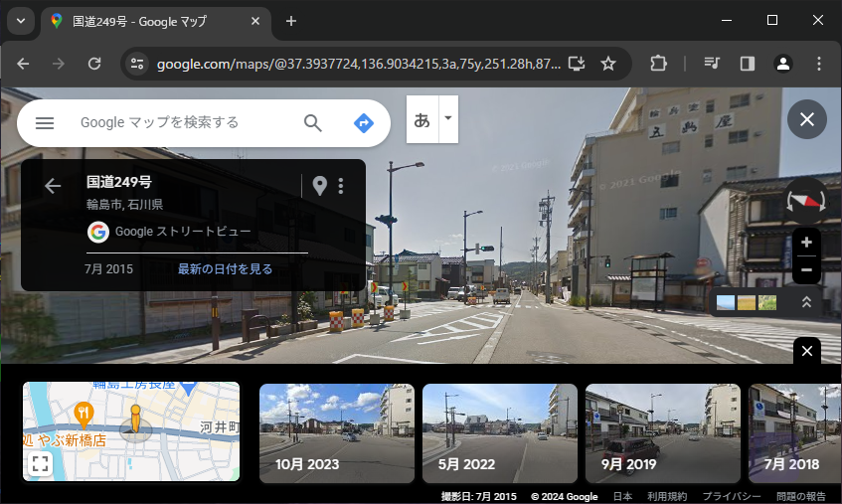Select the 国道249号 Google マップ tab
The height and width of the screenshot is (504, 842).
pos(156,22)
